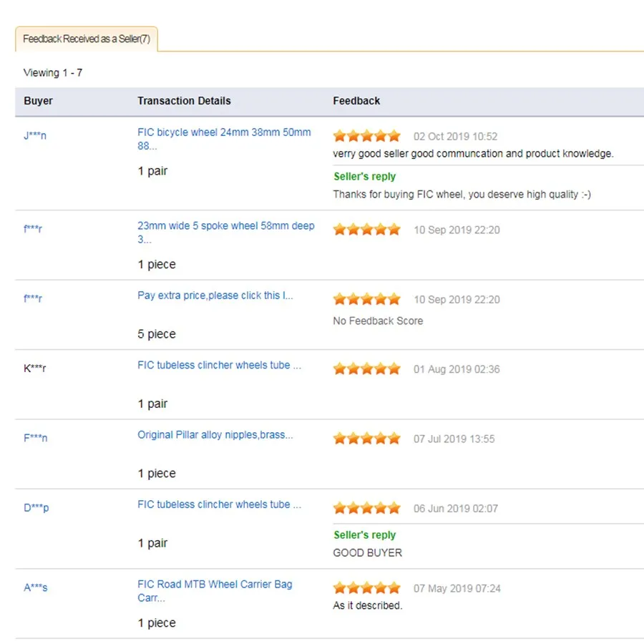Click the date 02 Oct 2019 10:52
Image resolution: width=644 pixels, height=644 pixels.
point(456,137)
